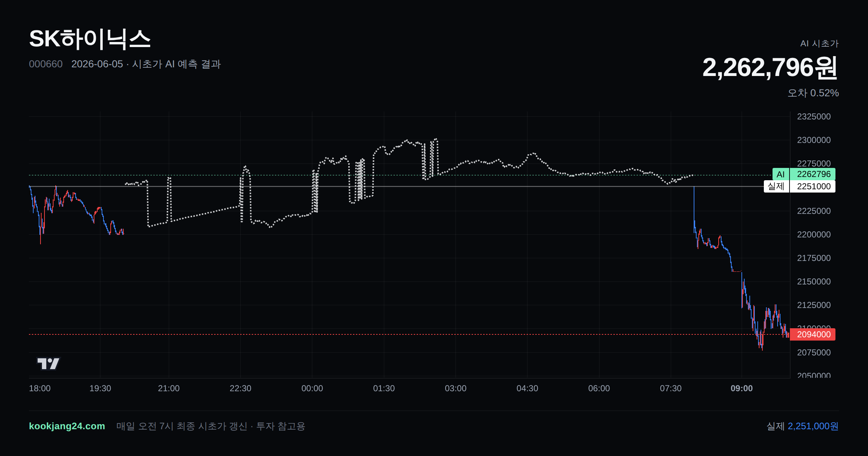Viewport: 868px width, 456px height.
Task: Click the 04:30 time axis label
Action: coord(527,388)
